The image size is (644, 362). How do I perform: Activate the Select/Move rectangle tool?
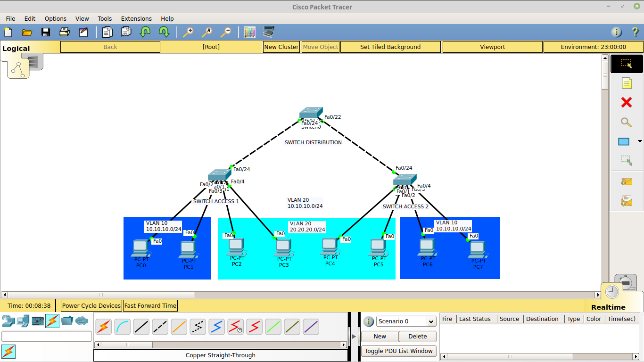(627, 64)
